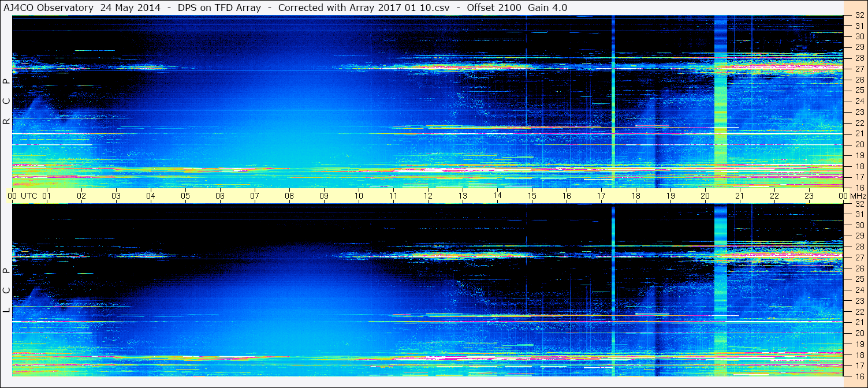
Task: Click the AJ4CO Observatory title text
Action: click(49, 8)
